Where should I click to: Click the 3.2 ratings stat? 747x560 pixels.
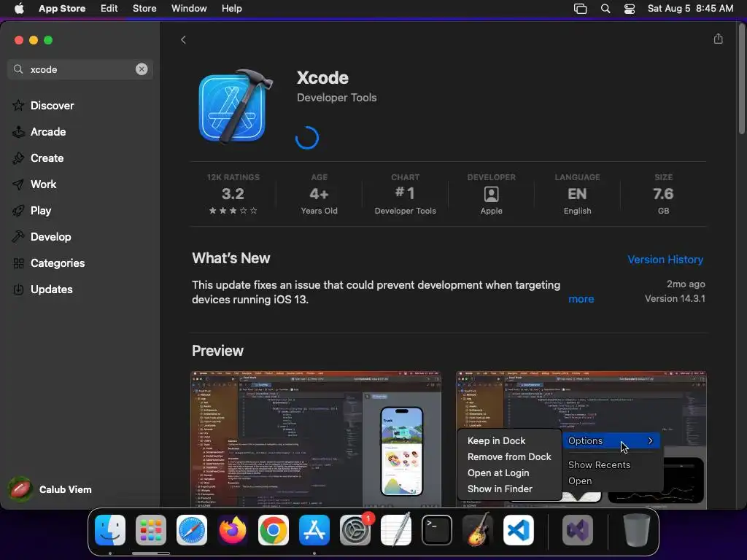pyautogui.click(x=233, y=194)
